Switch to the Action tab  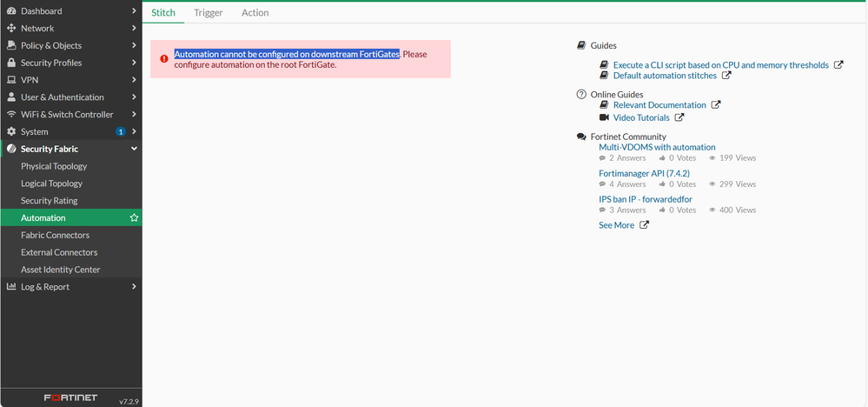[255, 13]
